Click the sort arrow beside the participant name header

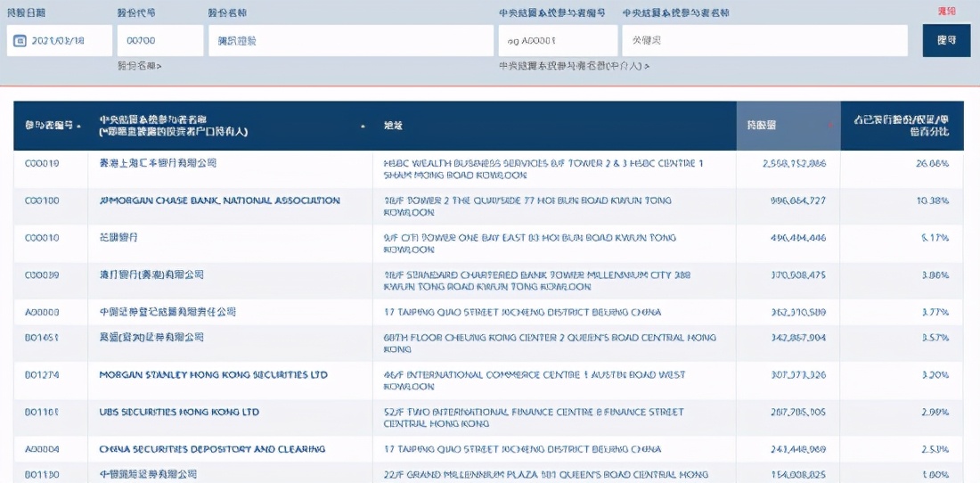click(x=363, y=126)
